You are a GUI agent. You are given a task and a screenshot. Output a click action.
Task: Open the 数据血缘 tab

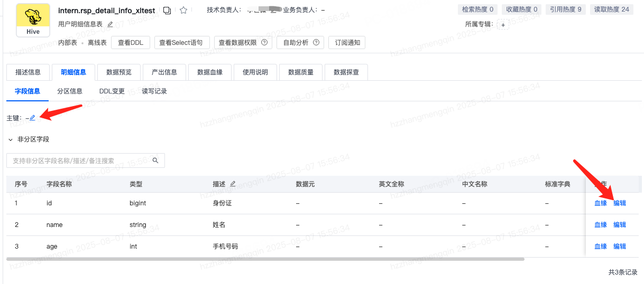click(209, 72)
